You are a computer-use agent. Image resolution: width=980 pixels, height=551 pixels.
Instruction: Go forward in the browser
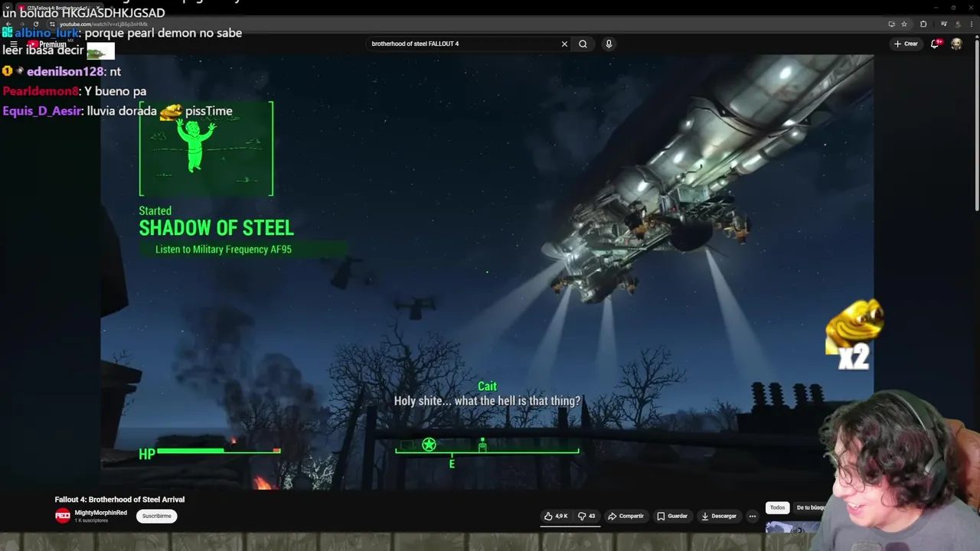21,24
